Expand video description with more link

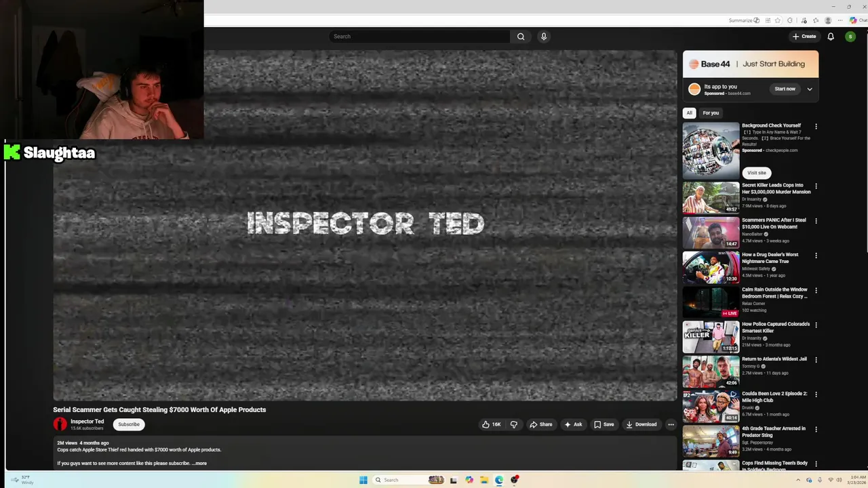point(199,464)
